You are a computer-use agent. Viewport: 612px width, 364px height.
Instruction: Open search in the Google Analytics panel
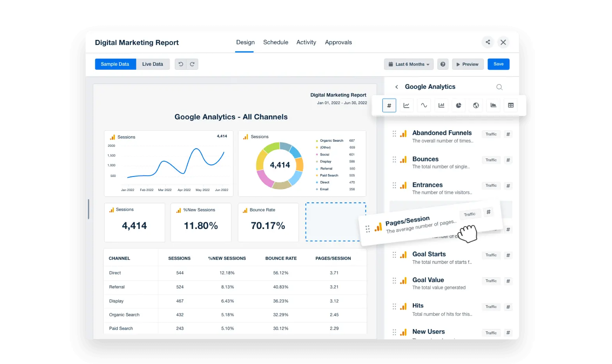[499, 87]
